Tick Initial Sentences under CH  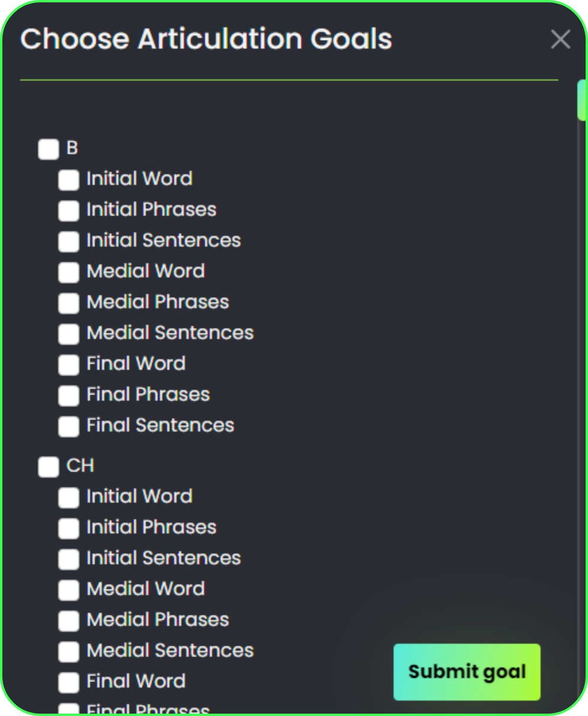coord(69,560)
